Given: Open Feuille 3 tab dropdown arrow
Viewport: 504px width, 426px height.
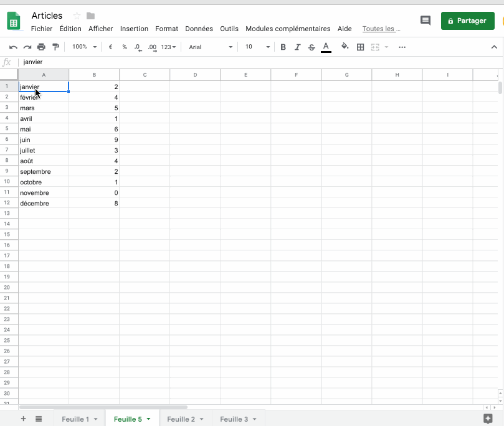Looking at the screenshot, I should pyautogui.click(x=255, y=419).
